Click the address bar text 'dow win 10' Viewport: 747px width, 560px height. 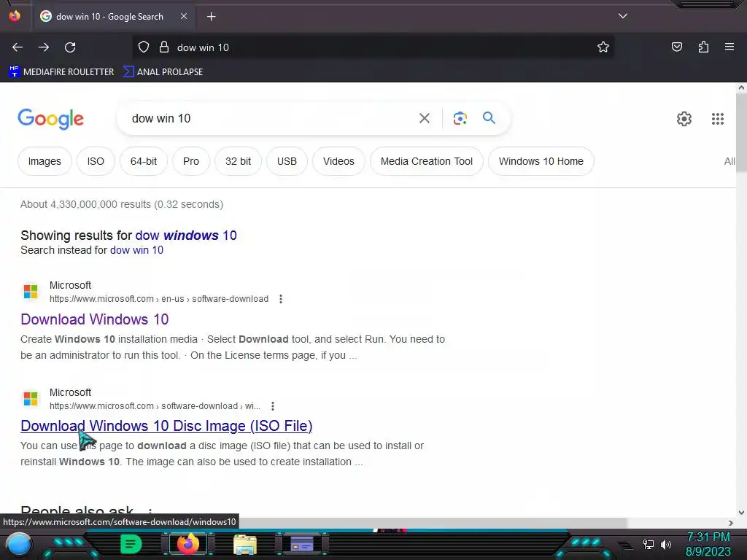pyautogui.click(x=203, y=47)
